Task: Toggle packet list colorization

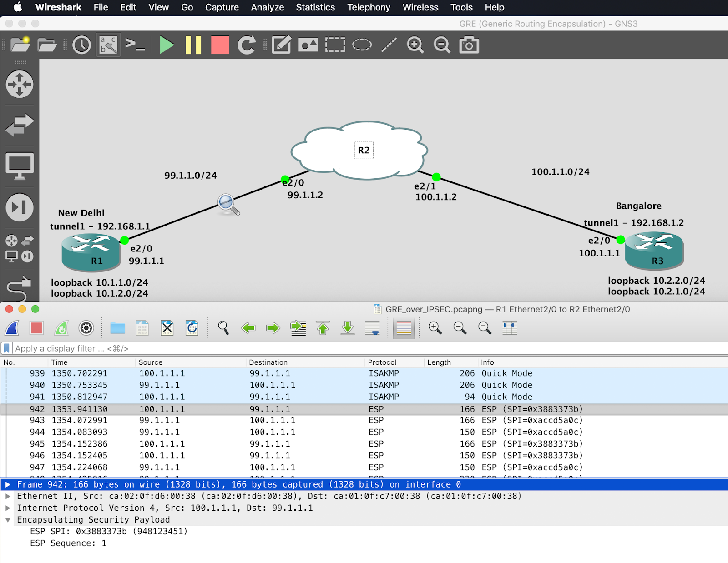Action: [404, 328]
